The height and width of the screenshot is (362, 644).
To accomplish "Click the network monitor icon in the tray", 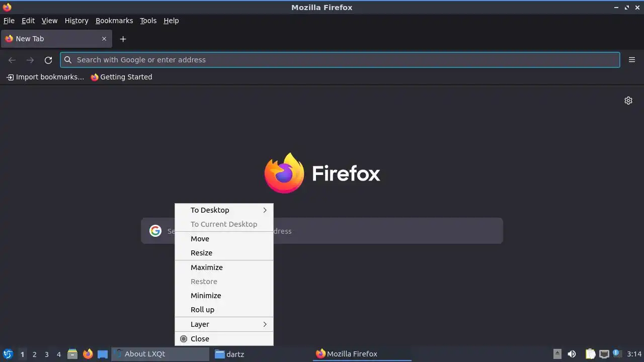I will click(604, 354).
